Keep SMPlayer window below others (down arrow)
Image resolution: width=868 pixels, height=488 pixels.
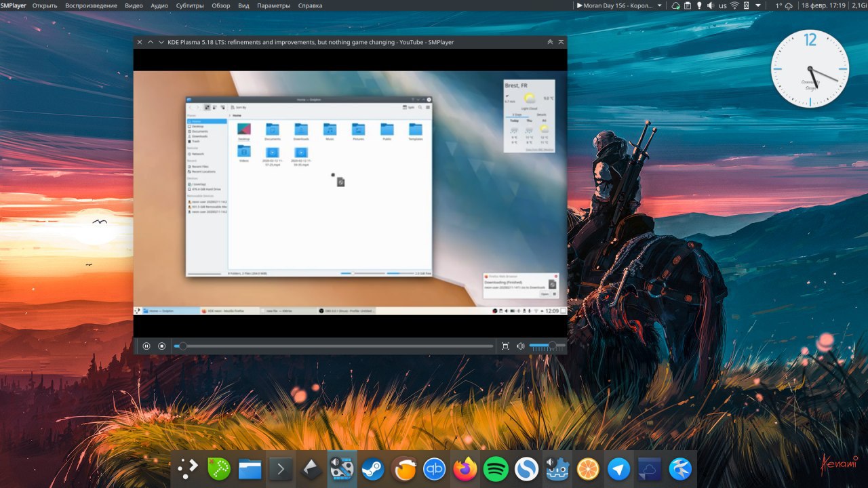point(161,42)
